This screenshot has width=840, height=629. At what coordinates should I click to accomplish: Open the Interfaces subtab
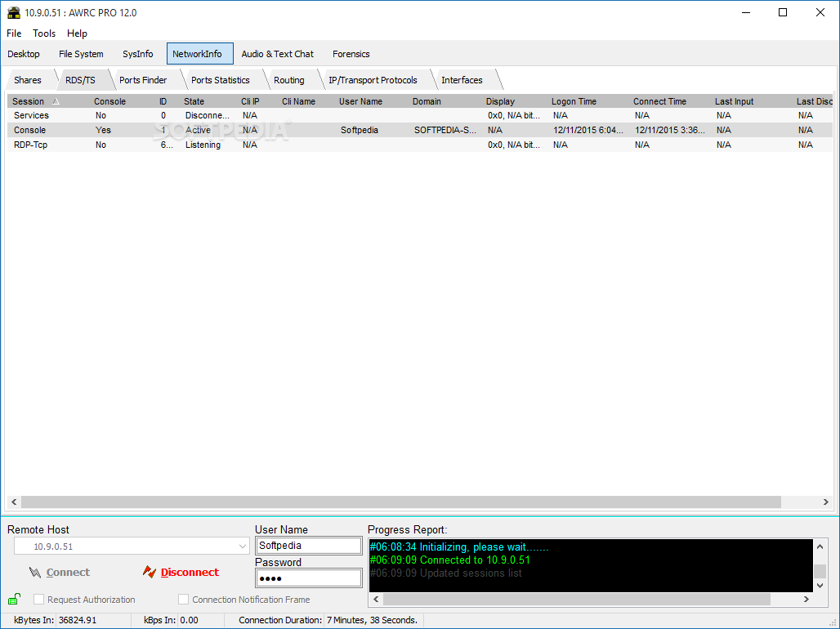pyautogui.click(x=462, y=80)
